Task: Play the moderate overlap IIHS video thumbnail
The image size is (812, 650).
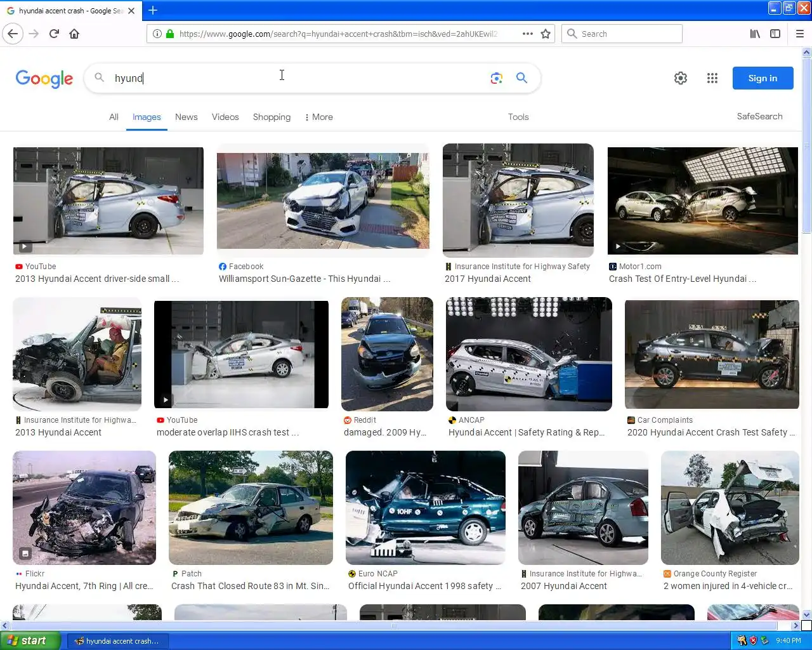Action: click(x=241, y=354)
